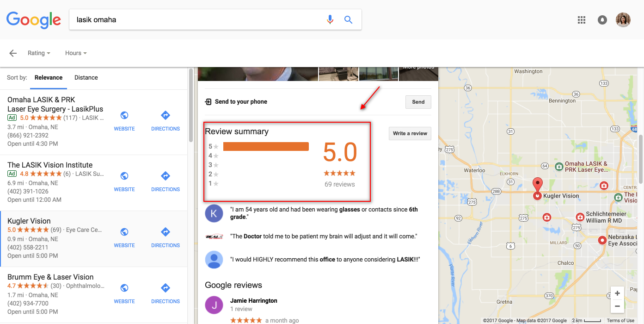Start voice search with microphone icon
Screen dimensions: 644x324
click(x=330, y=20)
